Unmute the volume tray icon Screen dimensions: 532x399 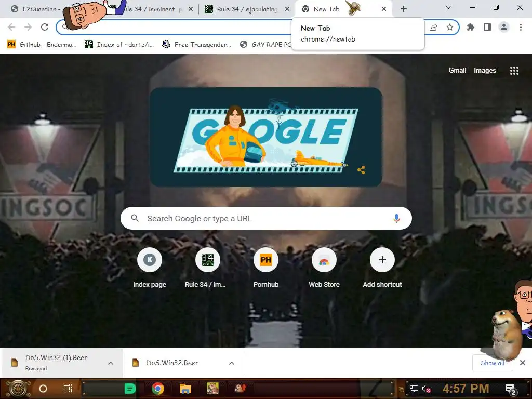pyautogui.click(x=426, y=389)
